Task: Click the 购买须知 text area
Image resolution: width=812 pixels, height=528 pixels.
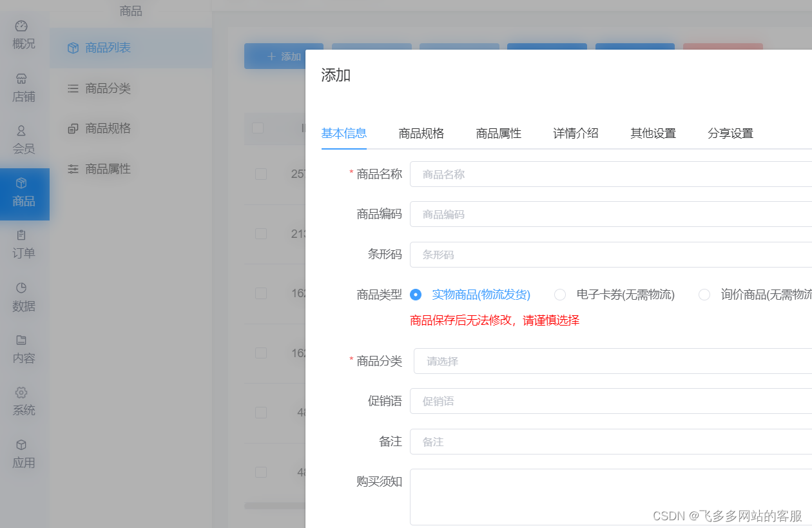Action: click(611, 497)
